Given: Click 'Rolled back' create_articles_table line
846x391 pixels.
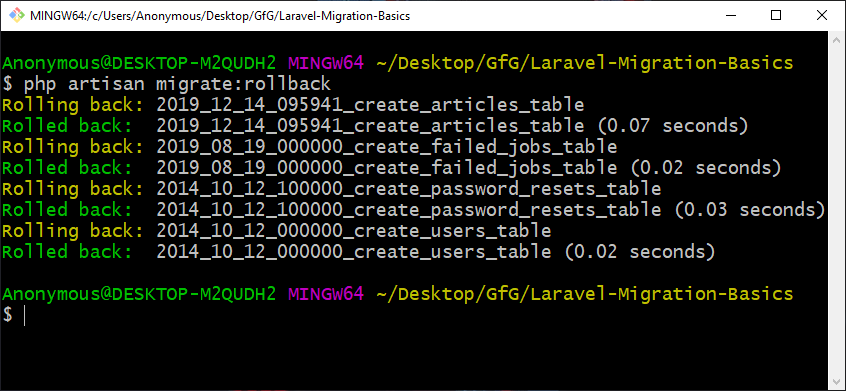Looking at the screenshot, I should point(375,126).
